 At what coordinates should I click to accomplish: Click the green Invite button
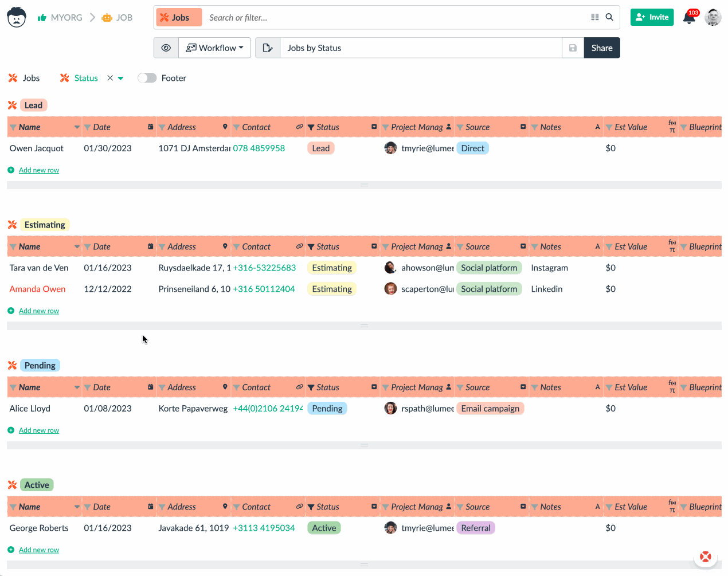pos(652,17)
